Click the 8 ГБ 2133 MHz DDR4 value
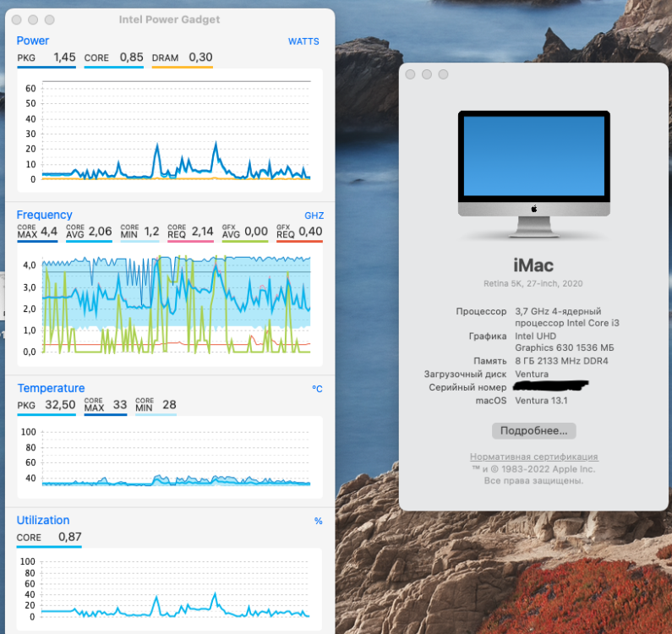672x634 pixels. 561,361
